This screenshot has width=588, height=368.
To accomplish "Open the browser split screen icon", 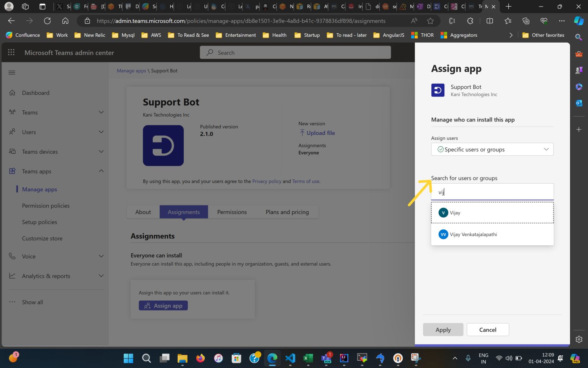I will click(x=490, y=21).
